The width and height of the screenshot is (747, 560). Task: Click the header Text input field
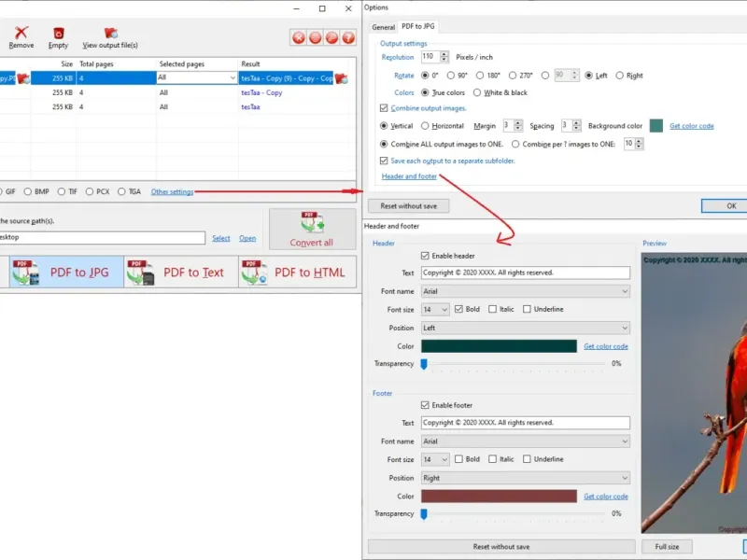point(526,273)
